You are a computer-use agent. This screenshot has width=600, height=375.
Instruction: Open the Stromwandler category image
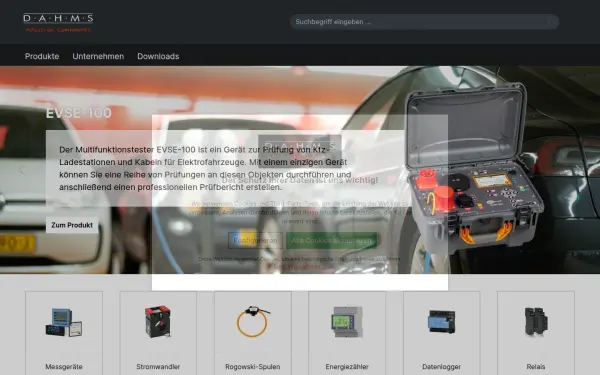(x=158, y=321)
